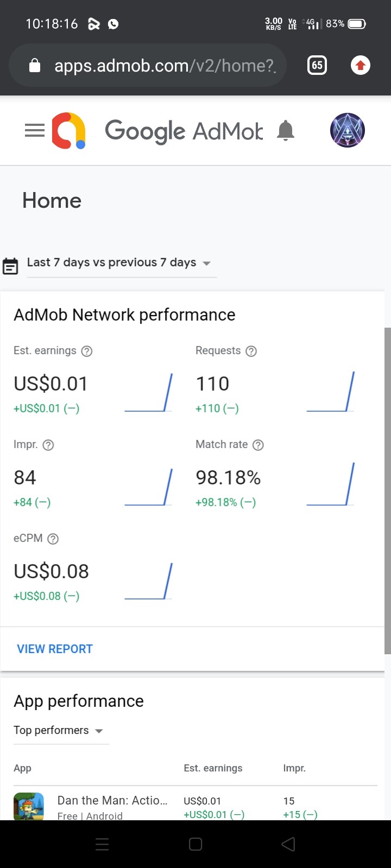This screenshot has height=868, width=391.
Task: Open the notifications bell
Action: click(286, 131)
